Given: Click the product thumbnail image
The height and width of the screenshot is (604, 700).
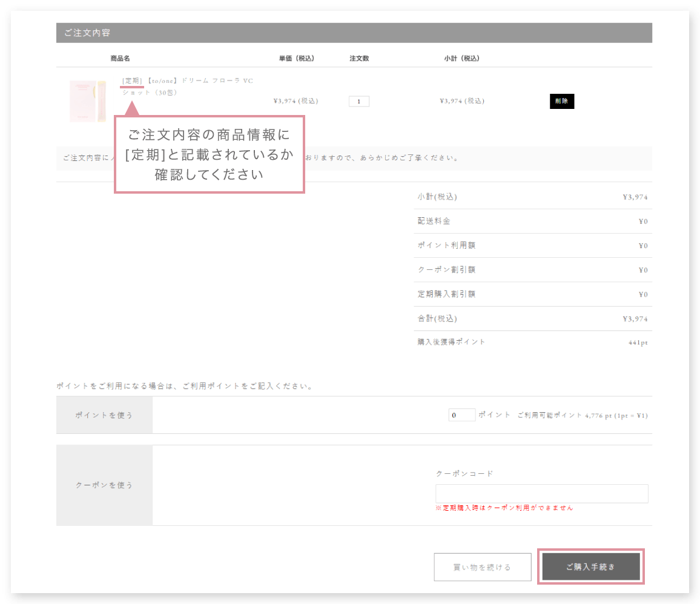Looking at the screenshot, I should point(87,101).
